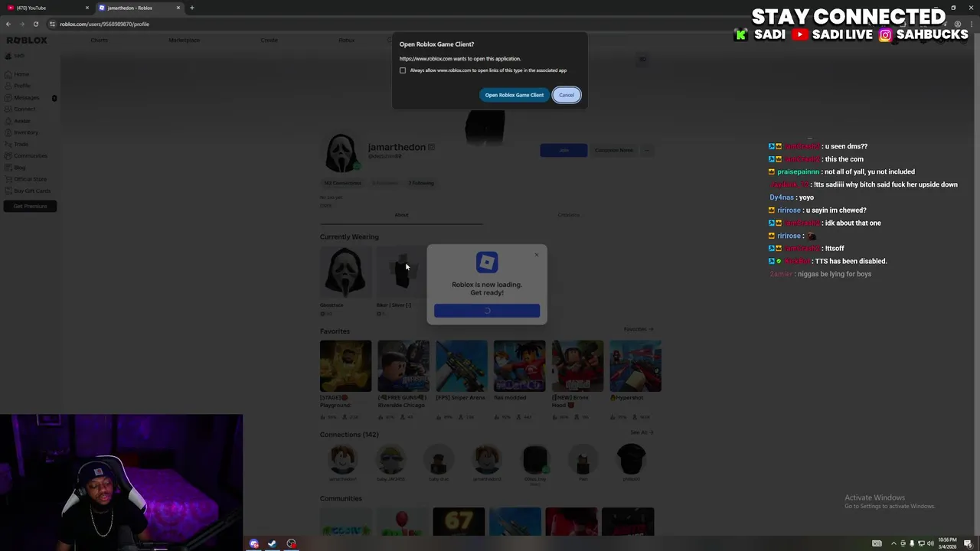Open the Bronx Hood favorite game
980x551 pixels.
tap(577, 366)
